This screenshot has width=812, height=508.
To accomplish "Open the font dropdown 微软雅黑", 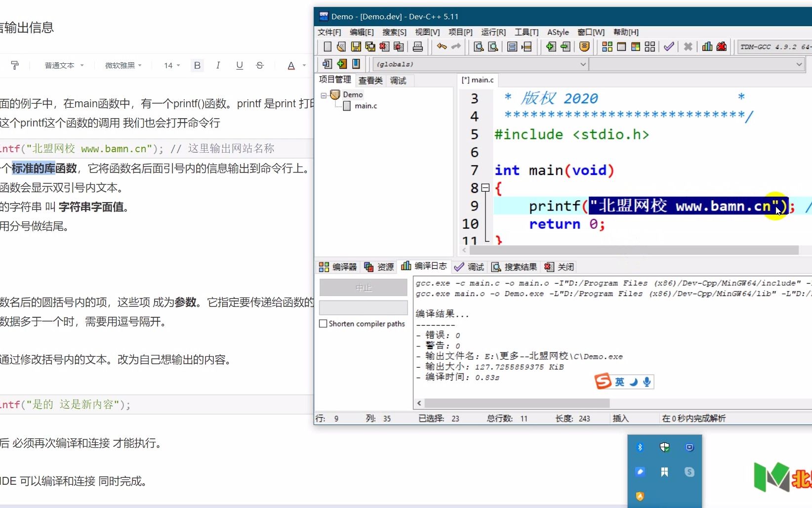I will coord(123,65).
